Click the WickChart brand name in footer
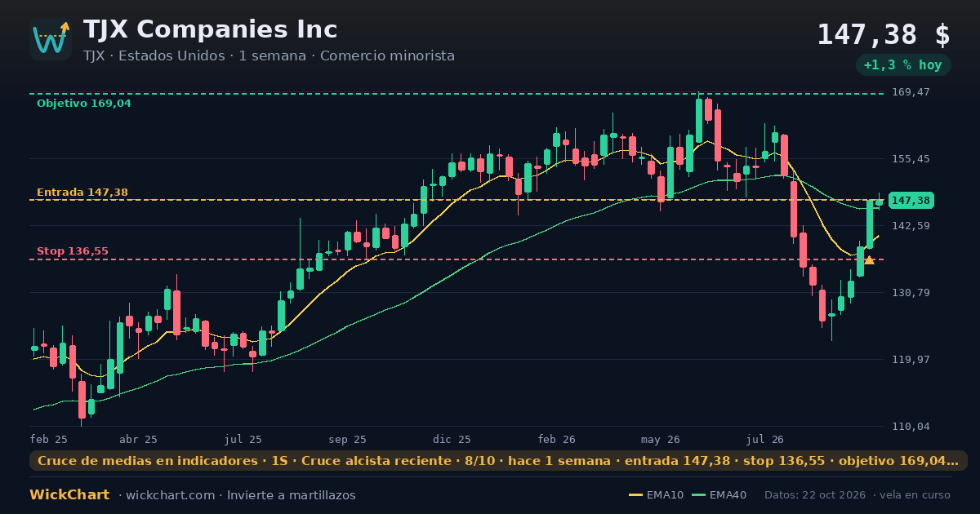Image resolution: width=980 pixels, height=514 pixels. tap(69, 495)
